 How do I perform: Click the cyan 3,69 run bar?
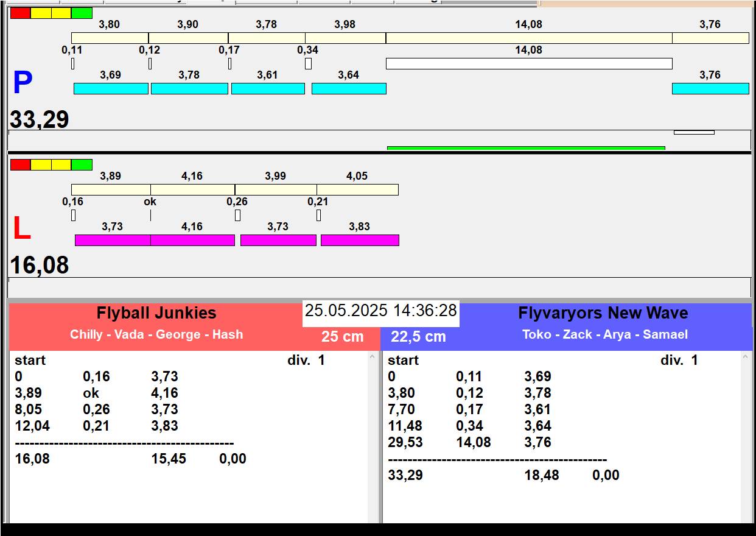111,88
